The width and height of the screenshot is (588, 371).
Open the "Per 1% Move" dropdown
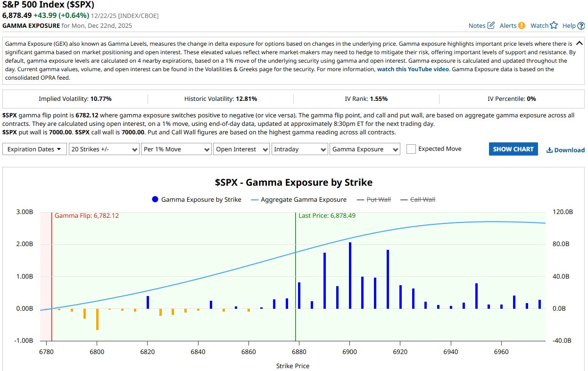pos(176,148)
